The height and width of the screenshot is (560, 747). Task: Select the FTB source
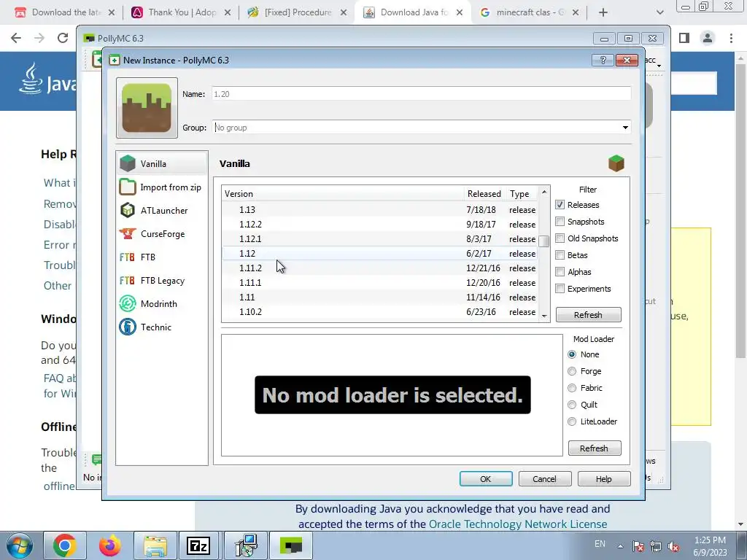click(x=161, y=257)
